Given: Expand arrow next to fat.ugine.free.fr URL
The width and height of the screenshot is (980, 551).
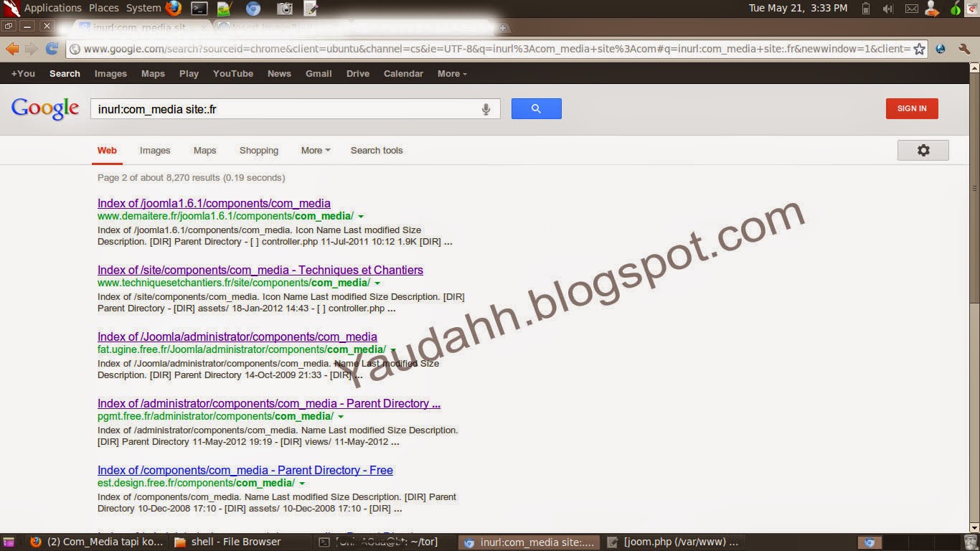Looking at the screenshot, I should click(393, 350).
